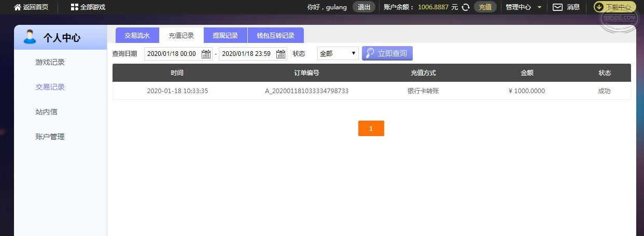This screenshot has width=644, height=236.
Task: Click the 下载中心 button
Action: tap(615, 7)
